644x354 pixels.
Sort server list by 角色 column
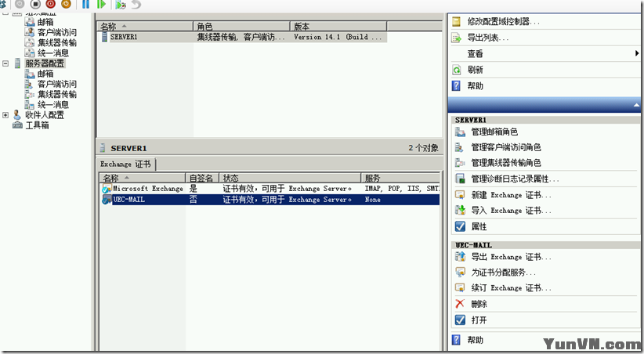pyautogui.click(x=241, y=27)
